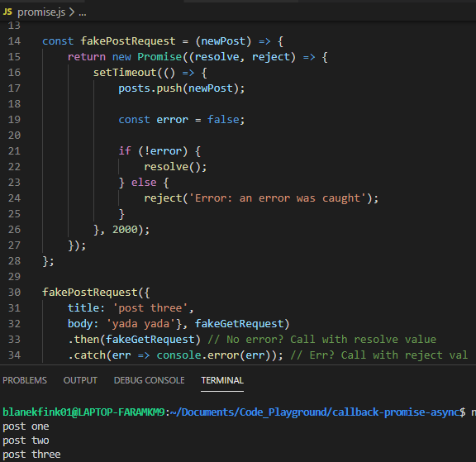Click the 'yada yada' string on line 32
Screen dimensions: 476x462
(140, 324)
